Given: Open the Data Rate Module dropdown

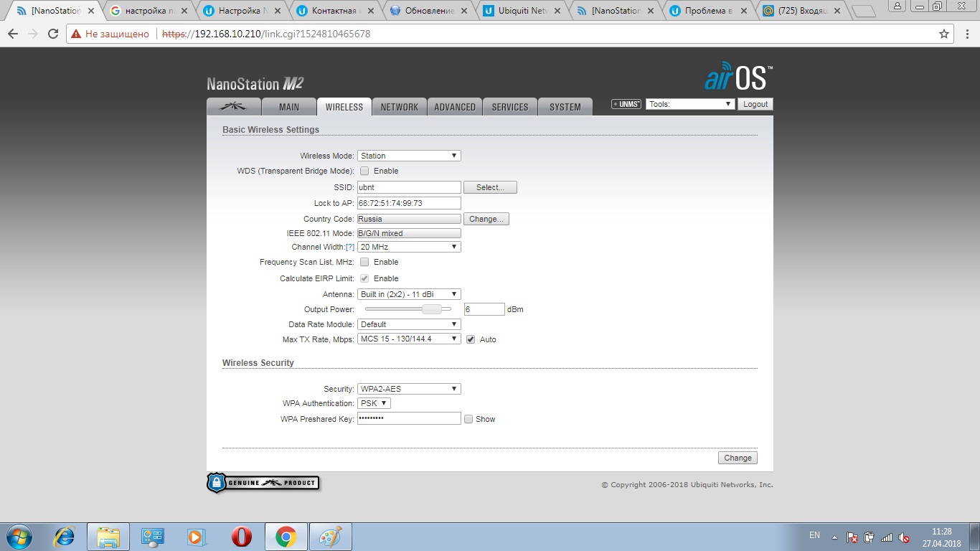Looking at the screenshot, I should [x=409, y=324].
